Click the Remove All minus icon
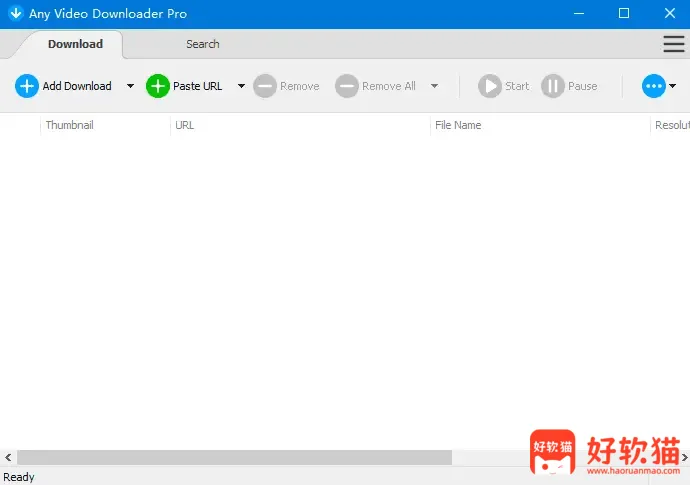Viewport: 690px width, 485px height. [x=347, y=86]
